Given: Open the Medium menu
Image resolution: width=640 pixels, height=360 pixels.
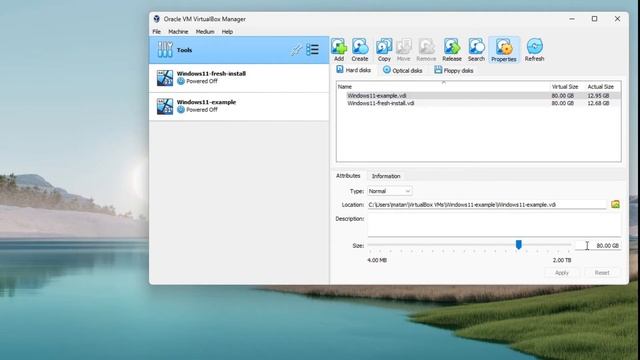Looking at the screenshot, I should click(x=205, y=31).
